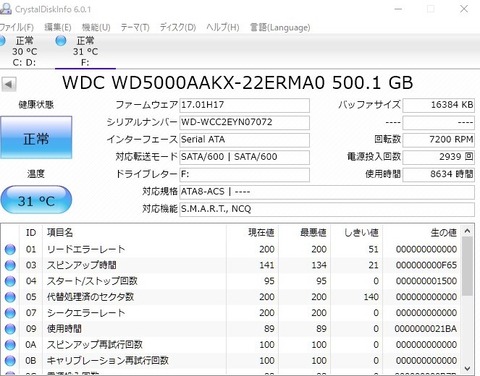
Task: Select the C: D: disk tab at 30 °C
Action: [24, 51]
